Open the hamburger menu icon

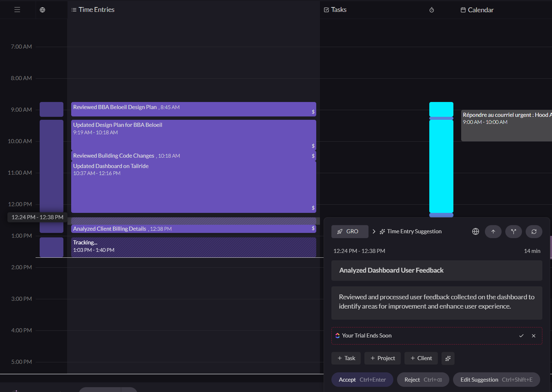[17, 10]
